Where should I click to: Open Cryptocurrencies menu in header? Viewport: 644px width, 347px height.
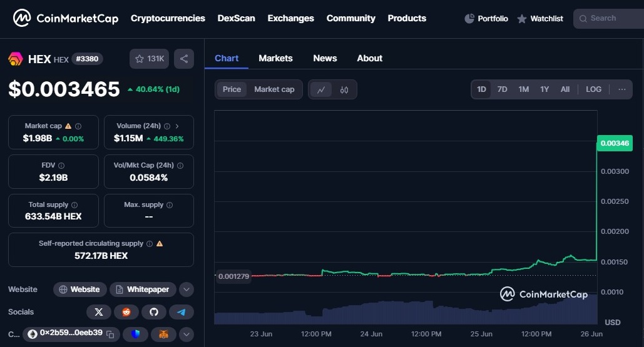(x=168, y=19)
